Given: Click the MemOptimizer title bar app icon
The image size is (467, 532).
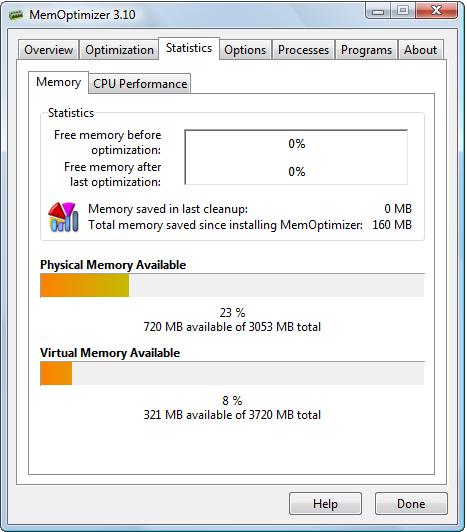Looking at the screenshot, I should 16,15.
